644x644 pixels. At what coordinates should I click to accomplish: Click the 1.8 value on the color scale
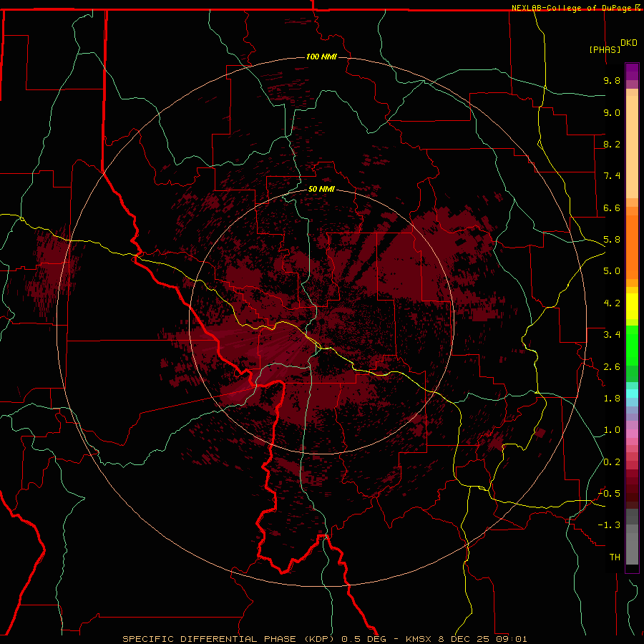click(x=612, y=399)
